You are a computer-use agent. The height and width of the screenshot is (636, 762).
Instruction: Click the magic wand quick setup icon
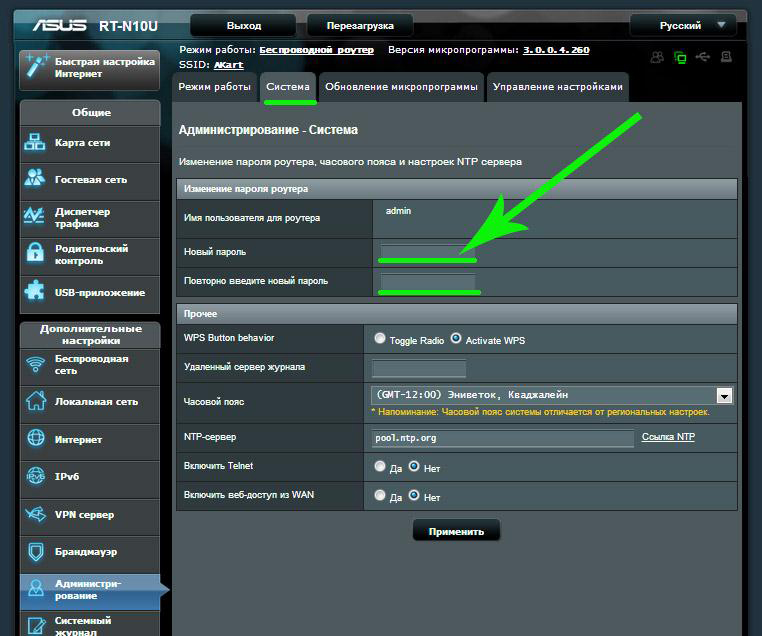coord(35,66)
